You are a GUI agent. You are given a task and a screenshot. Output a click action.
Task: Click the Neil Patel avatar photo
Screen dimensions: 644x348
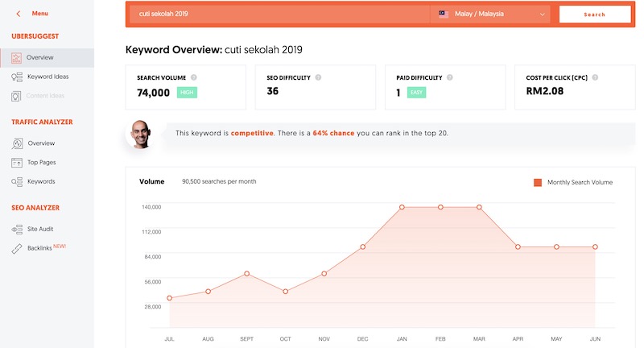[138, 133]
